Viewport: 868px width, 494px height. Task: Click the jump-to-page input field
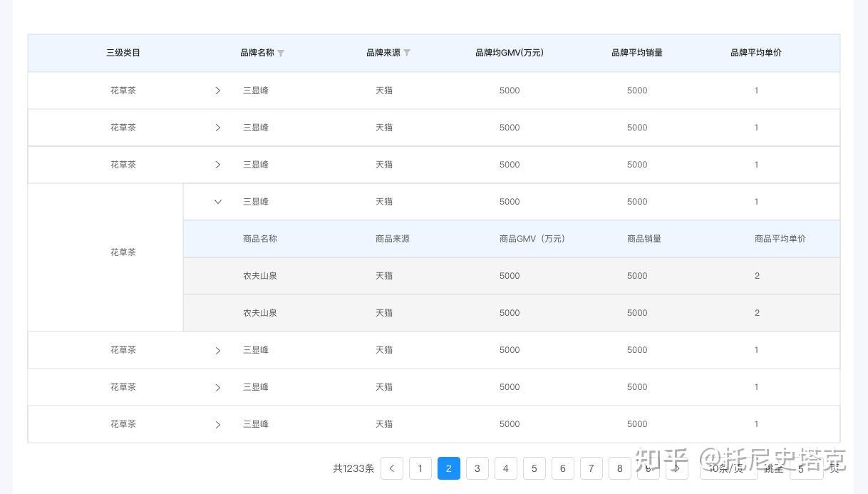click(806, 468)
